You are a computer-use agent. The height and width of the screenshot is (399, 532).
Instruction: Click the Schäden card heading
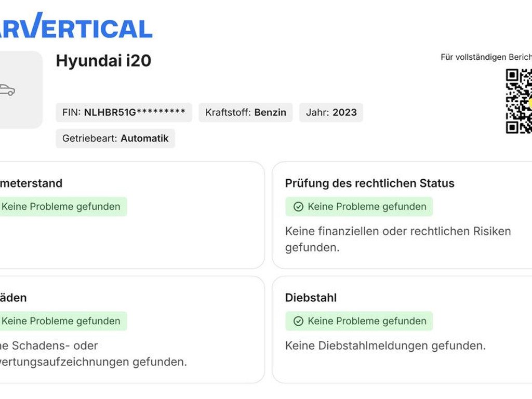coord(13,298)
